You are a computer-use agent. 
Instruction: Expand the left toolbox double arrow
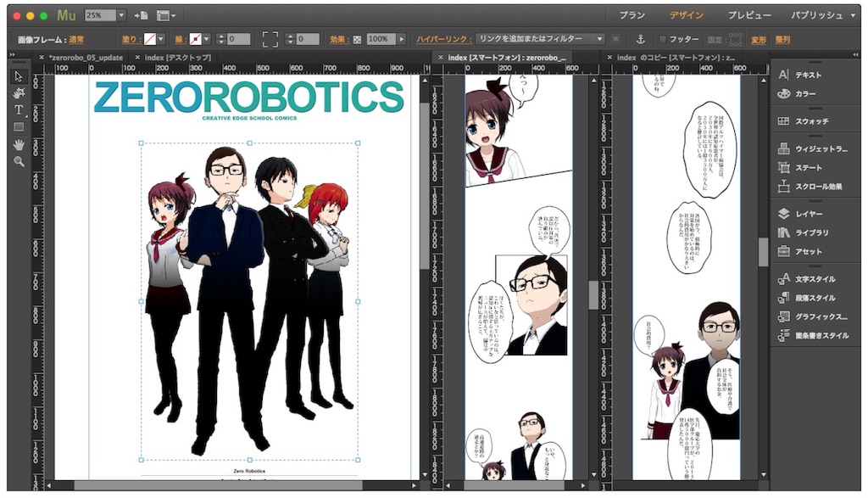12,55
